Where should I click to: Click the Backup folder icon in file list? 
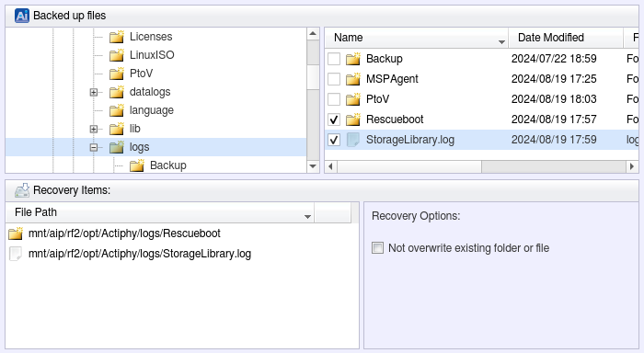[x=352, y=59]
